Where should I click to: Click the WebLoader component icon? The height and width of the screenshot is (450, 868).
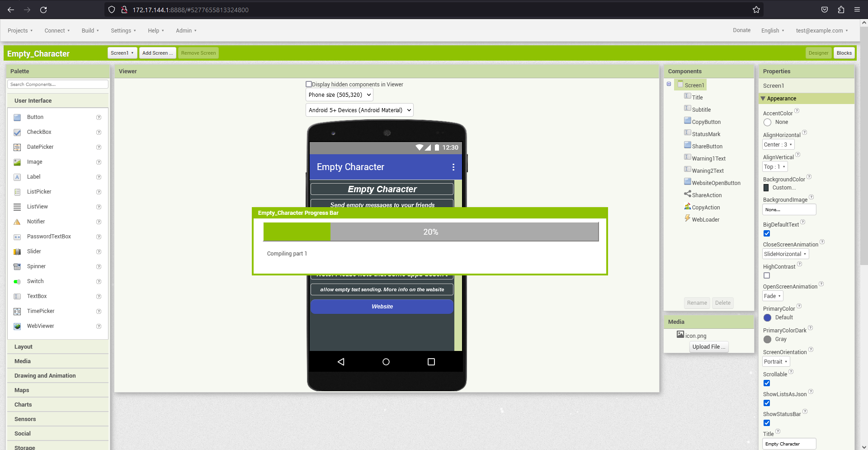click(x=687, y=218)
